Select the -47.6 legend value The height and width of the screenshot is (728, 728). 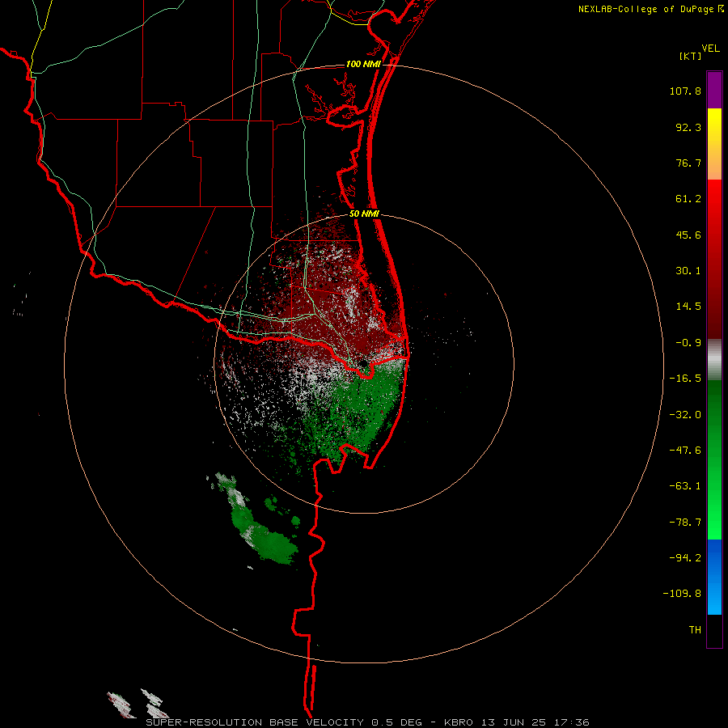[685, 451]
